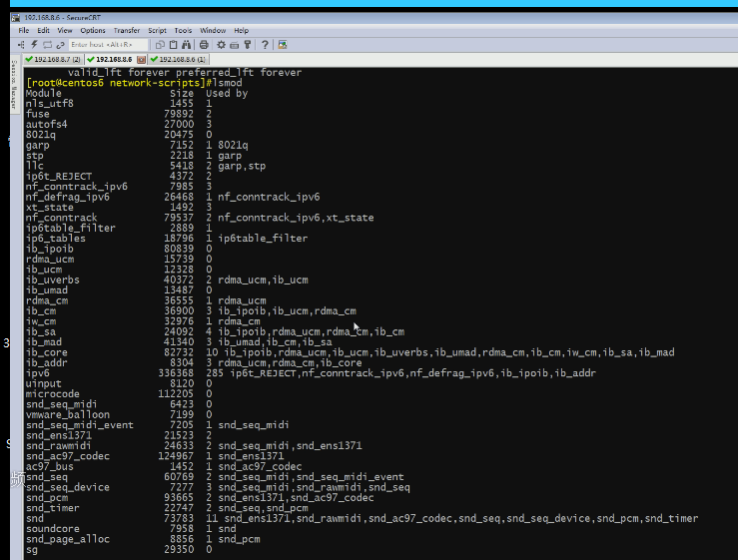Open the View menu
Image resolution: width=738 pixels, height=560 pixels.
point(65,31)
